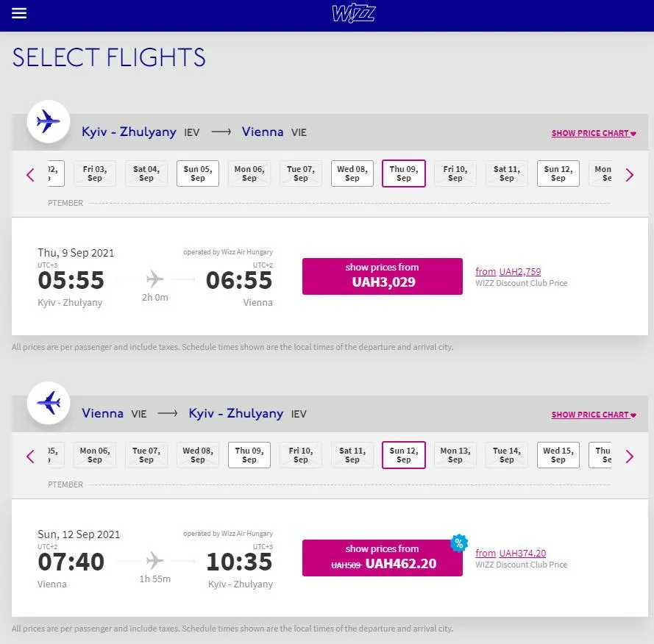Click the return flight plane icon
This screenshot has height=644, width=654.
(x=49, y=403)
